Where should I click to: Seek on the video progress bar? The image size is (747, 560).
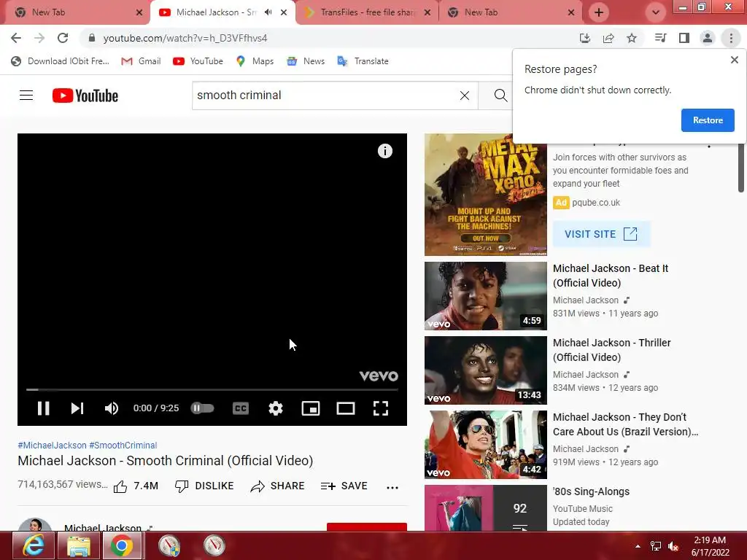(212, 389)
